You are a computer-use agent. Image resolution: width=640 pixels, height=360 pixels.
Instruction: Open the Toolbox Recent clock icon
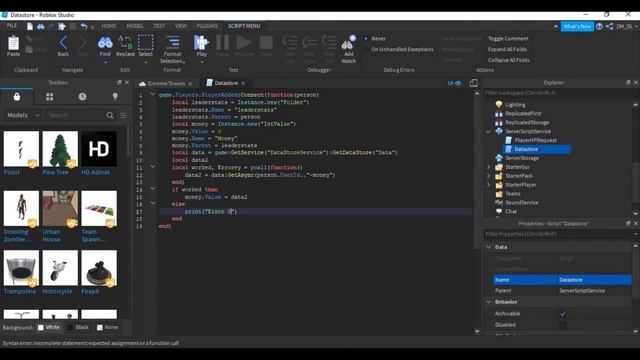pos(82,97)
